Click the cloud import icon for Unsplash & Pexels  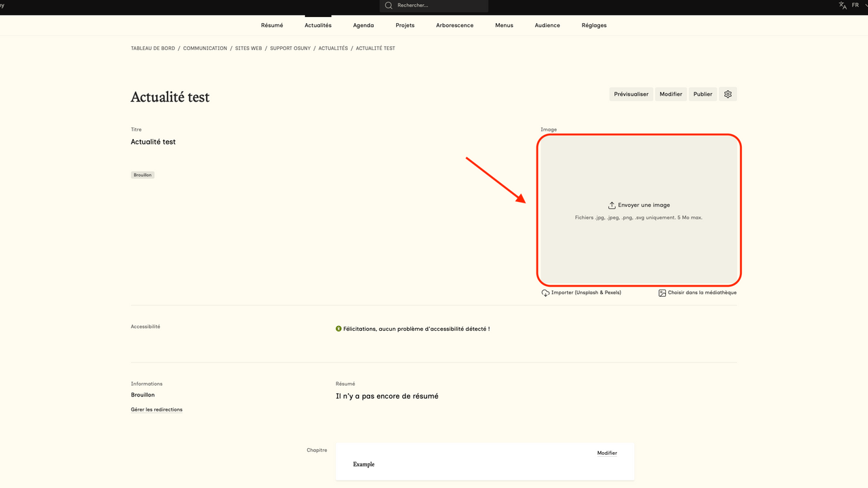pos(545,293)
